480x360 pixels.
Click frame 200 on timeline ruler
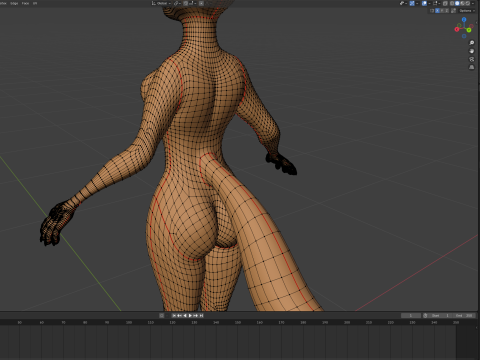pyautogui.click(x=347, y=322)
